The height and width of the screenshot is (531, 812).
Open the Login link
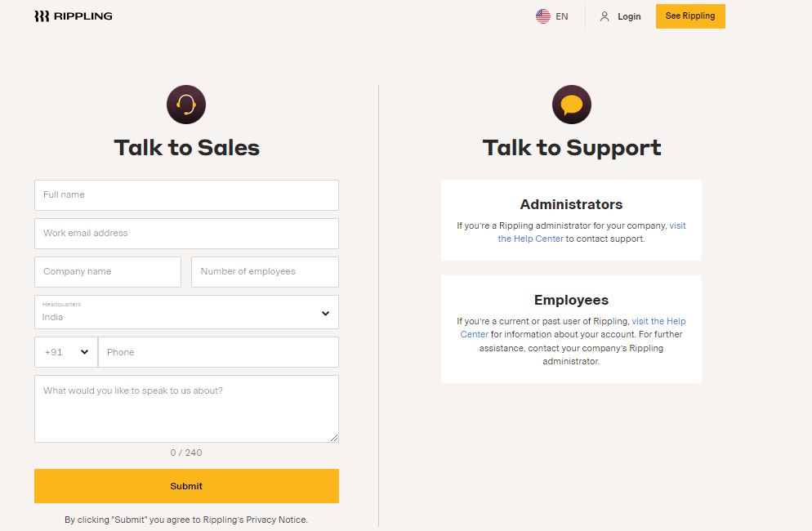(x=629, y=16)
